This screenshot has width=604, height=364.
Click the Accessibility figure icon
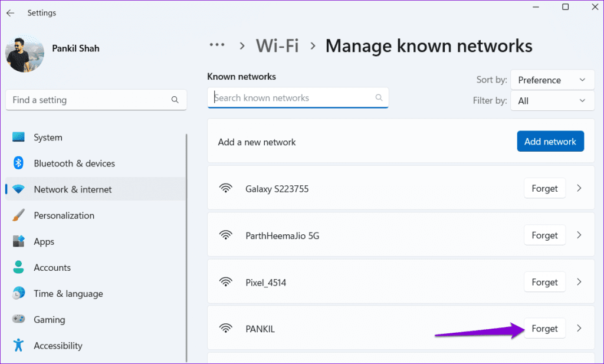click(x=18, y=345)
